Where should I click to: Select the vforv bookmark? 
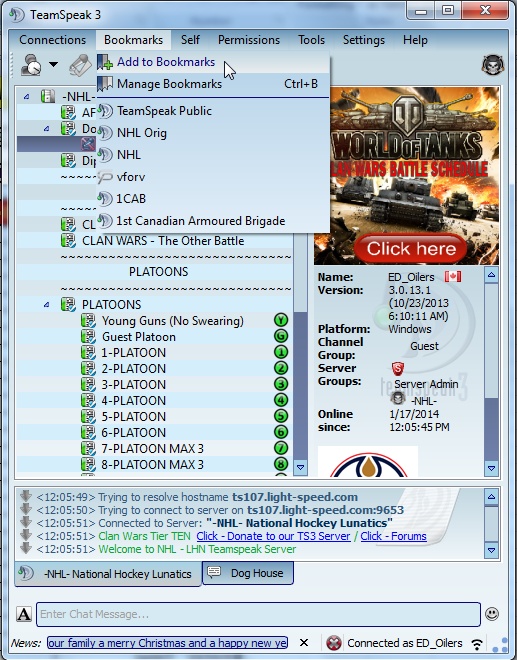(213, 177)
